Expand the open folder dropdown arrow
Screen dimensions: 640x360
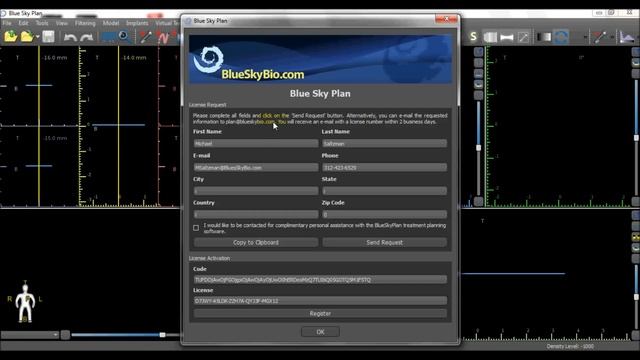click(x=38, y=38)
